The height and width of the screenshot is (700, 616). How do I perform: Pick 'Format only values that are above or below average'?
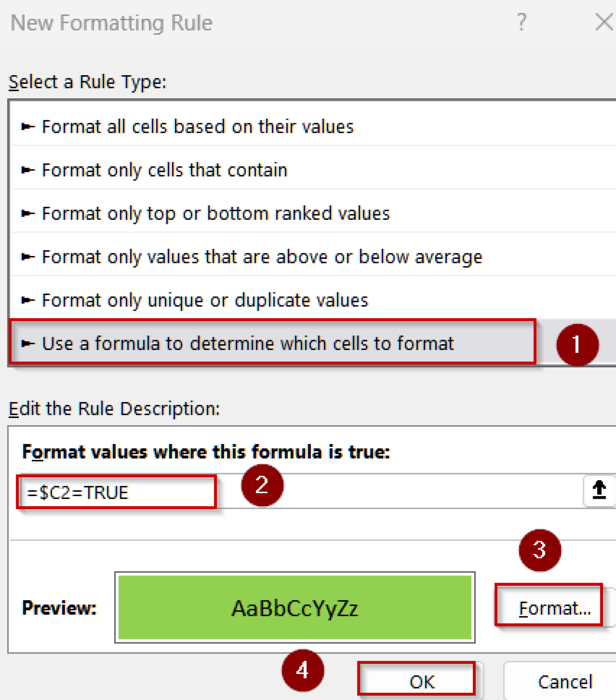point(262,257)
